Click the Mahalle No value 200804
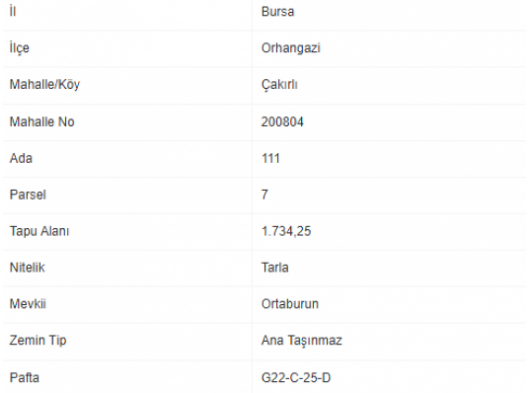This screenshot has height=393, width=530. 282,122
